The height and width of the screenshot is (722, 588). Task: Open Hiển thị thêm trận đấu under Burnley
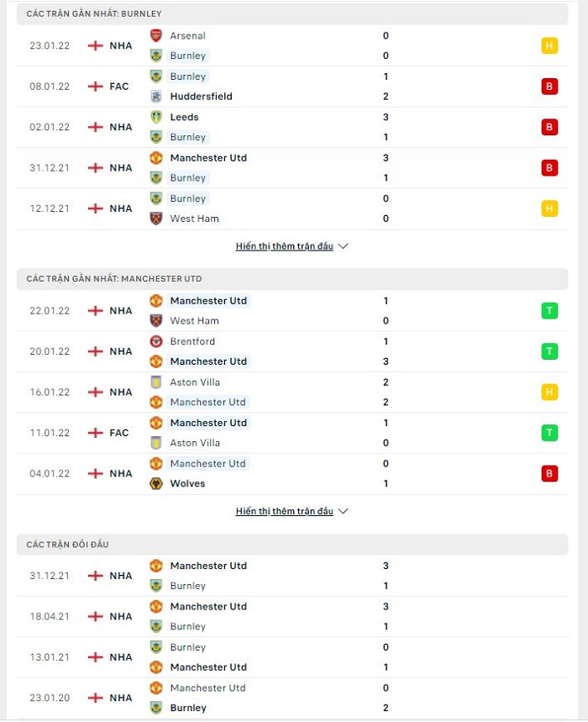pos(284,246)
